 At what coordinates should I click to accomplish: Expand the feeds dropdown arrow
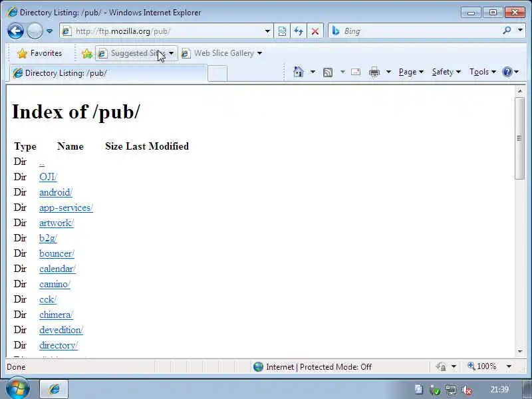[x=342, y=72]
